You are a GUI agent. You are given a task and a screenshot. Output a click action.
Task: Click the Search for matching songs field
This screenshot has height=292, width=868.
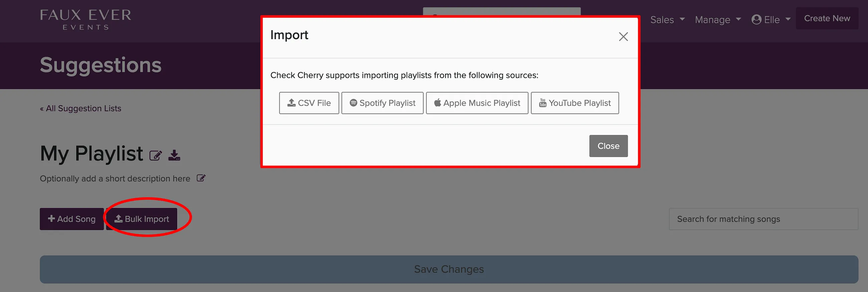coord(763,219)
